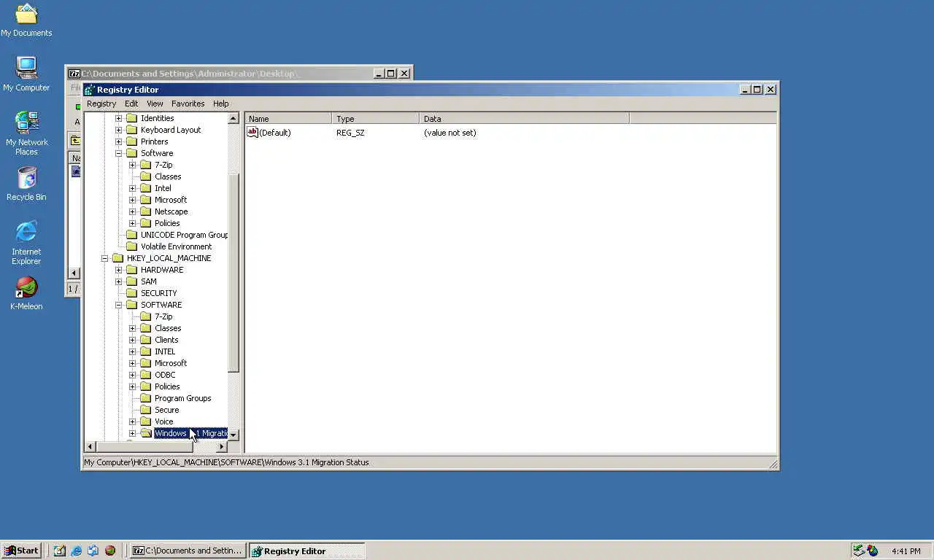This screenshot has height=560, width=934.
Task: Click Internet Explorer quick launch icon
Action: [77, 551]
